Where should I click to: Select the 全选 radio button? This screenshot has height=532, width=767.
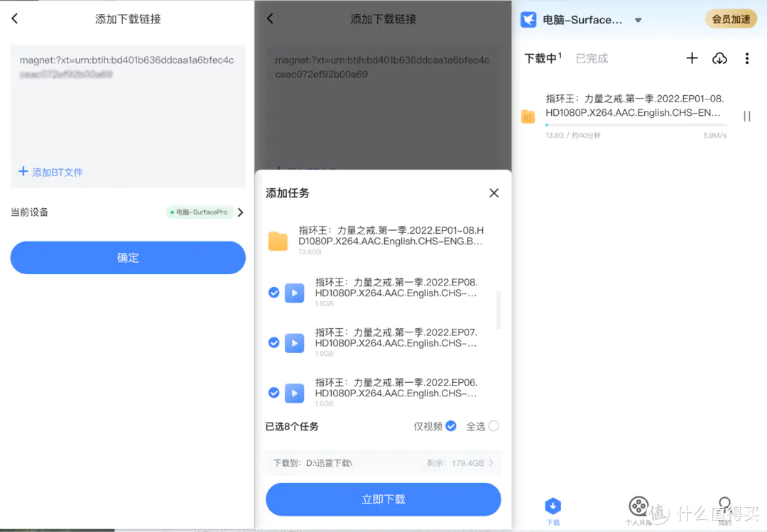(494, 425)
